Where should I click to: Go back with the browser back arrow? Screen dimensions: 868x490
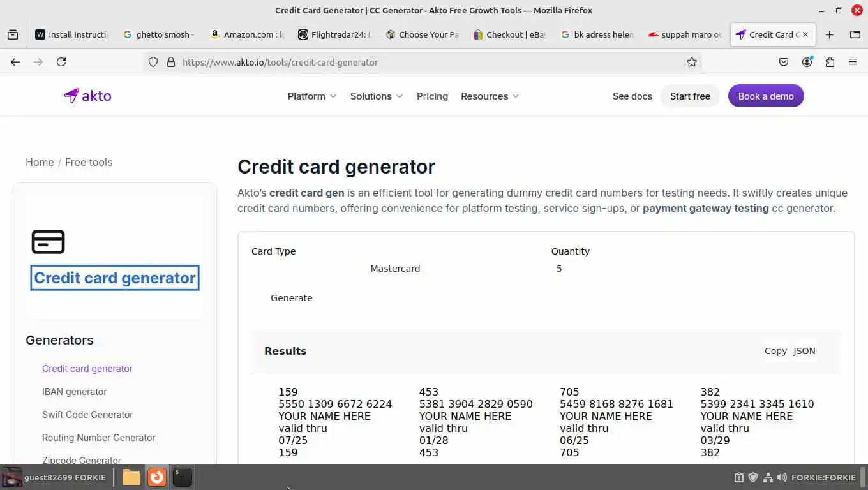point(15,62)
